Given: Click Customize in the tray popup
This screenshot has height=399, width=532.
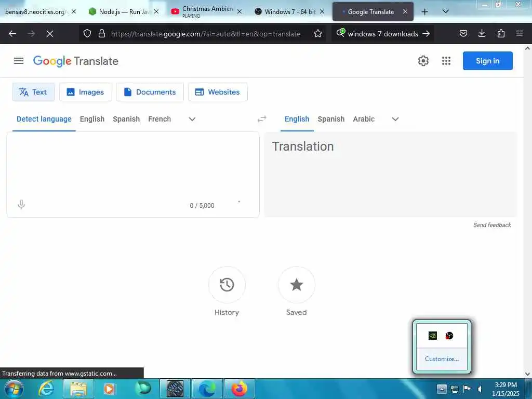Looking at the screenshot, I should [442, 359].
